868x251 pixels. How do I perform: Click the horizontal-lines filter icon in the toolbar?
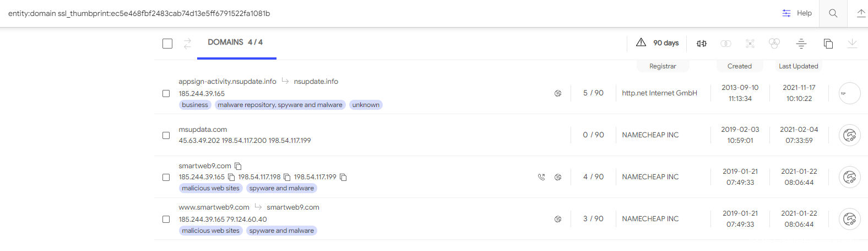pos(801,43)
